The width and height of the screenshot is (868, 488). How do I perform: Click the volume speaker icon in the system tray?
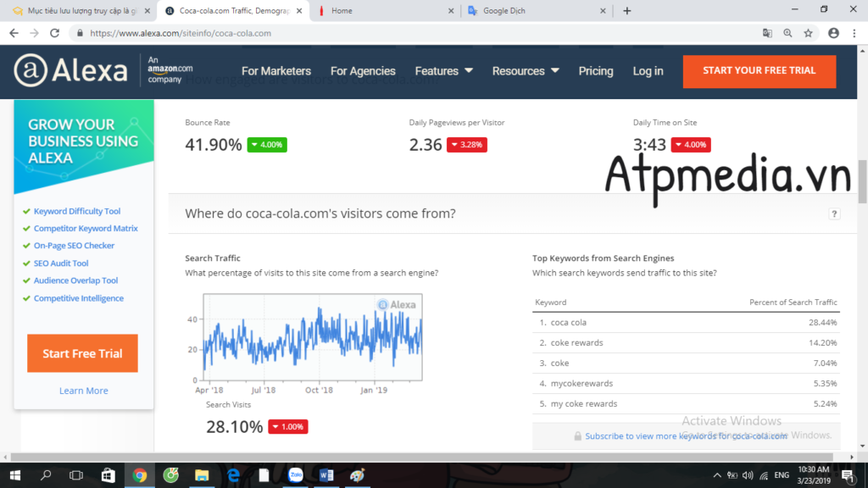[748, 475]
